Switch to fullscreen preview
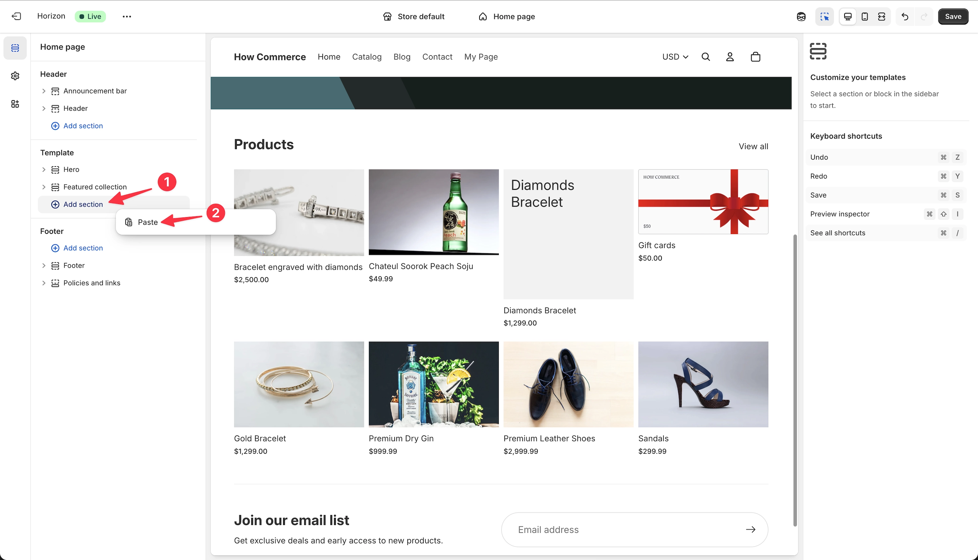Screen dimensions: 978x560 pyautogui.click(x=882, y=17)
